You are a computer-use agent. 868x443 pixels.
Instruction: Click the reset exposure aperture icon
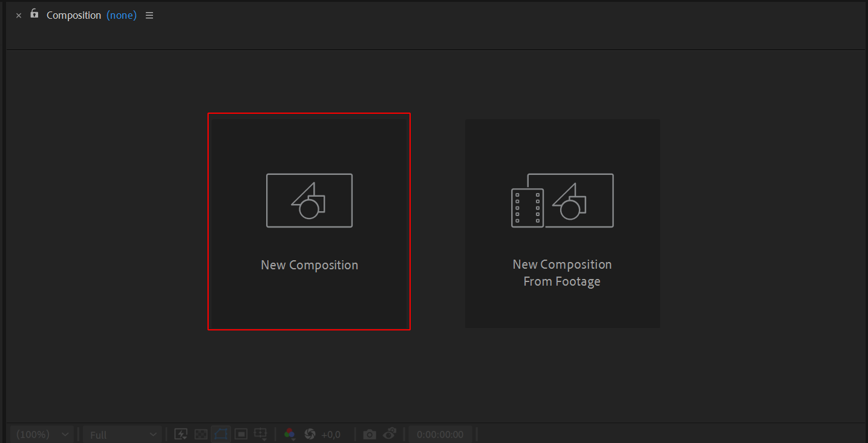coord(310,435)
